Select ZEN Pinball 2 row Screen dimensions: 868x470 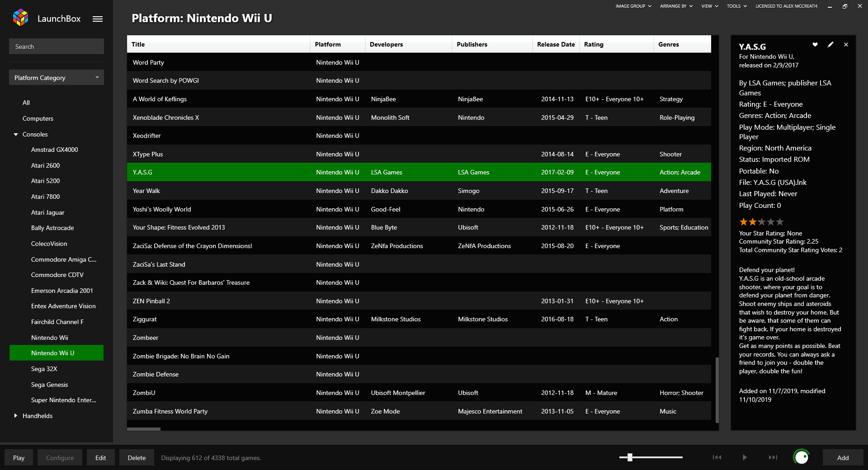[x=419, y=301]
